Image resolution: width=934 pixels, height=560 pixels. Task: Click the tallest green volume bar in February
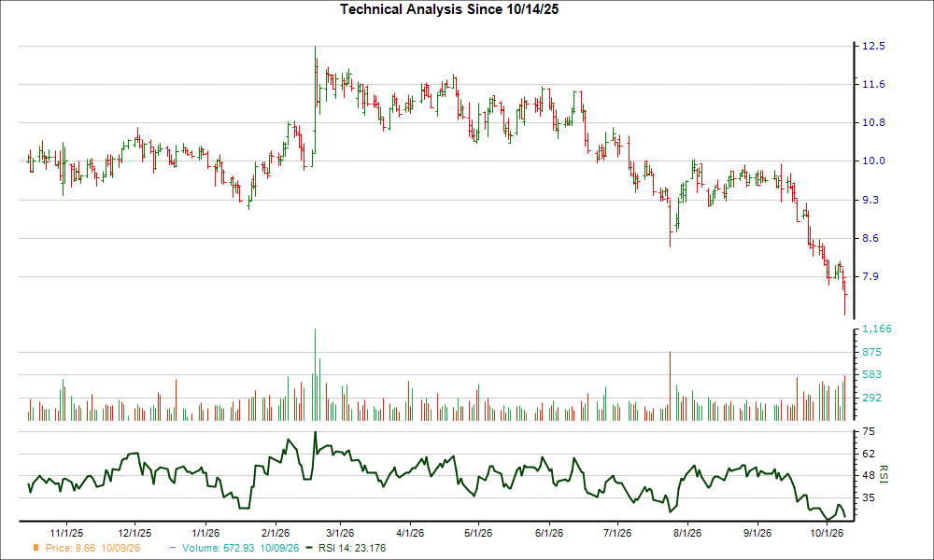click(x=315, y=375)
